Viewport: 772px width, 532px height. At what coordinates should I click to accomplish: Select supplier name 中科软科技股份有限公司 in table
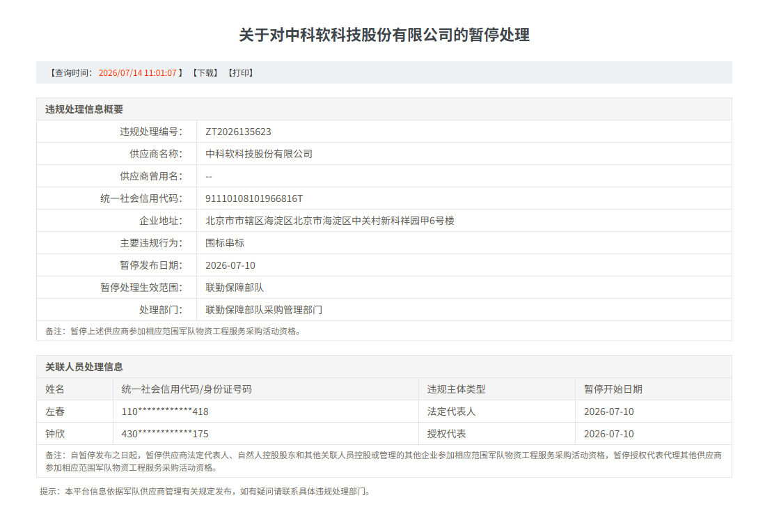259,154
